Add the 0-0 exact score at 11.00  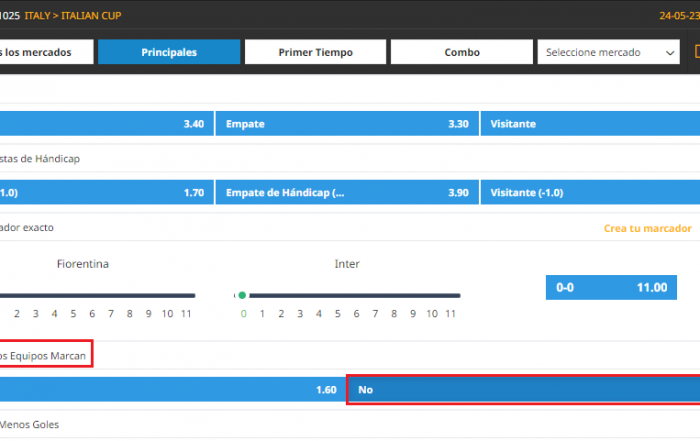point(610,287)
